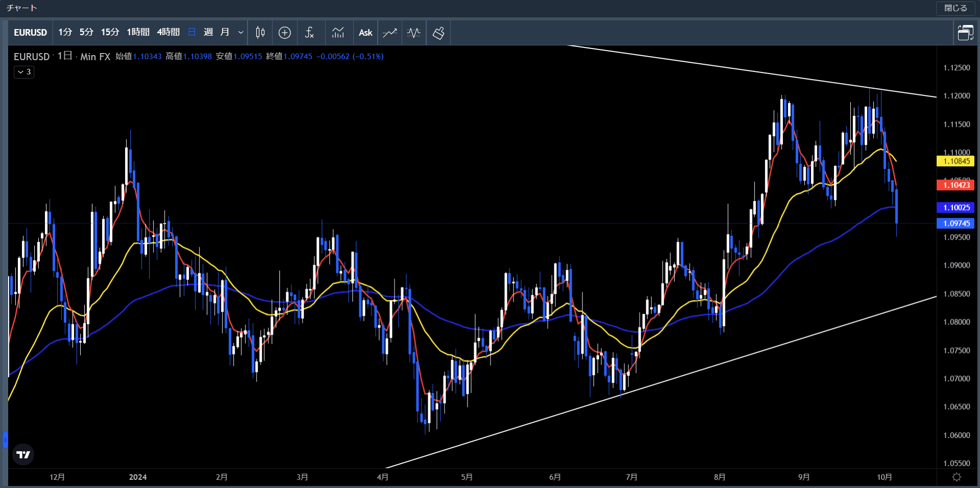Viewport: 980px width, 488px height.
Task: Click the 5月 label on time axis
Action: click(467, 477)
